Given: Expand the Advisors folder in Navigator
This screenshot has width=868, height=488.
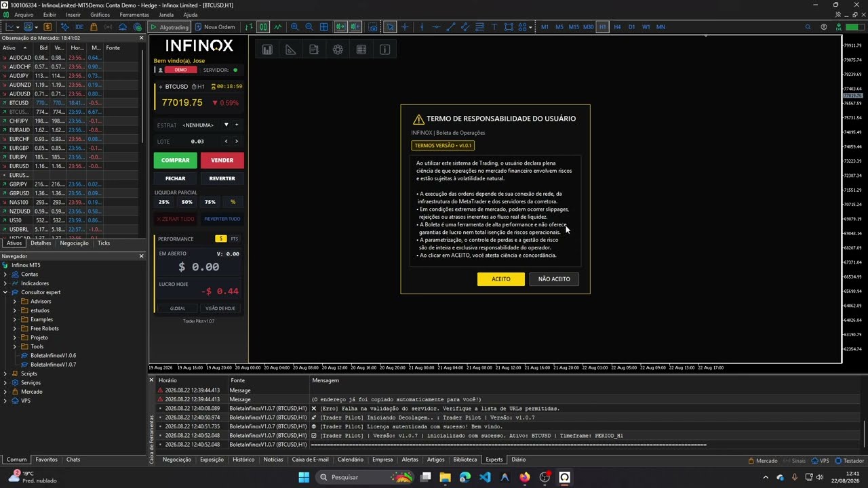Looking at the screenshot, I should pyautogui.click(x=15, y=301).
